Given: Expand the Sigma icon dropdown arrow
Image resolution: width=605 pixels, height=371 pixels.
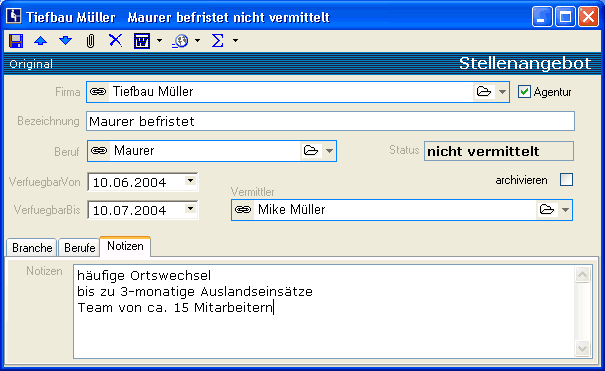Looking at the screenshot, I should (x=235, y=40).
